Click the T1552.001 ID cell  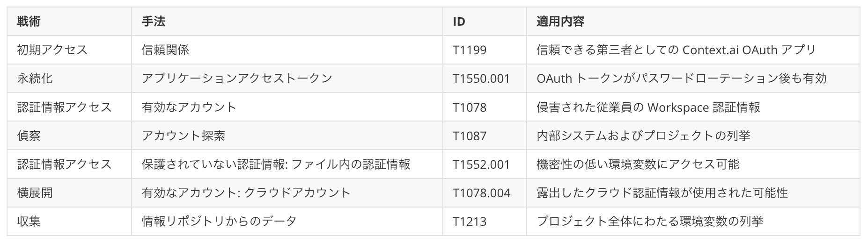pyautogui.click(x=481, y=164)
